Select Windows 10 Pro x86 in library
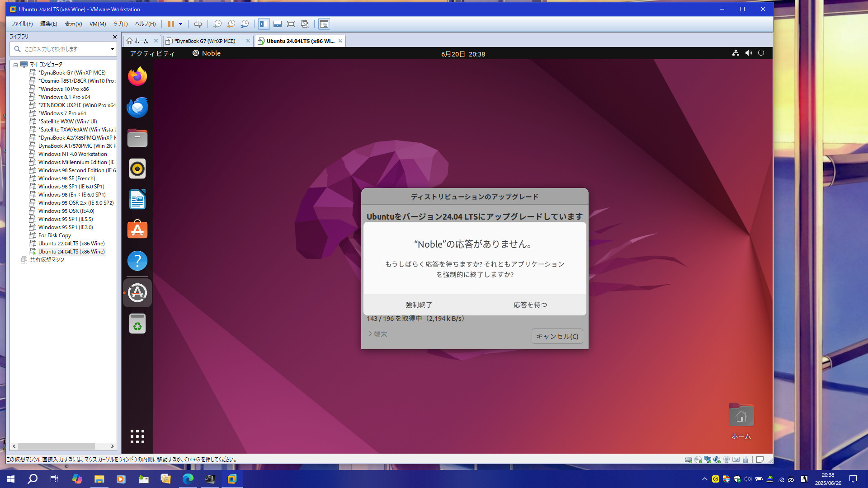Image resolution: width=868 pixels, height=488 pixels. 59,89
